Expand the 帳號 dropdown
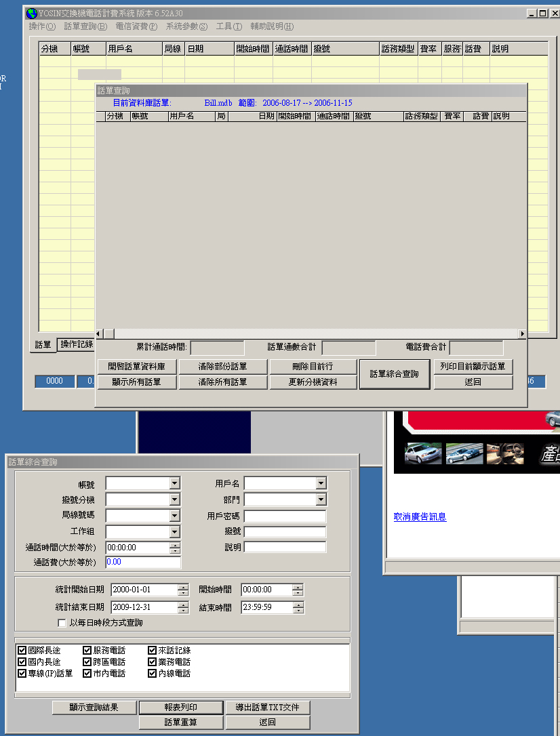 tap(175, 483)
